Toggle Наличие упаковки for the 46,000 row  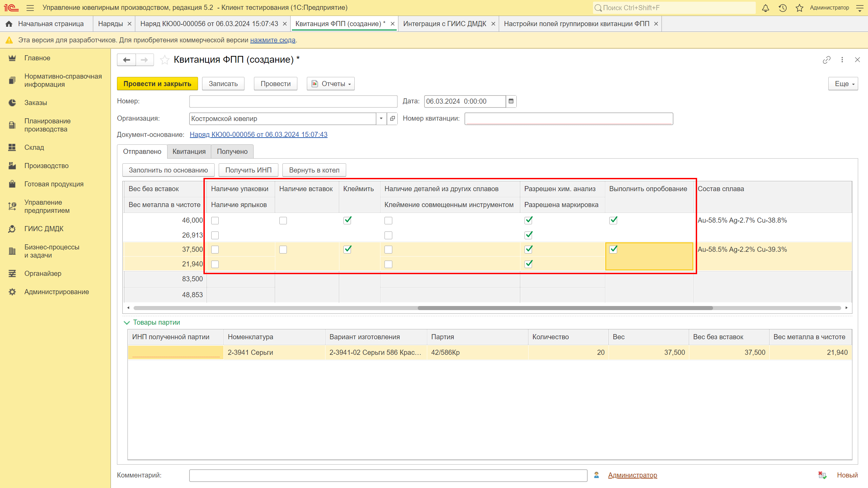(215, 221)
